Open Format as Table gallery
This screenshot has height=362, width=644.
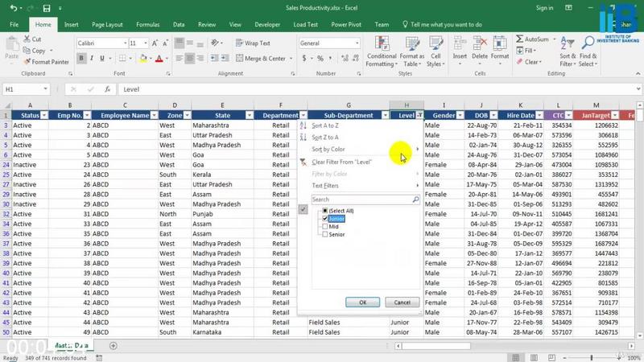coord(411,51)
